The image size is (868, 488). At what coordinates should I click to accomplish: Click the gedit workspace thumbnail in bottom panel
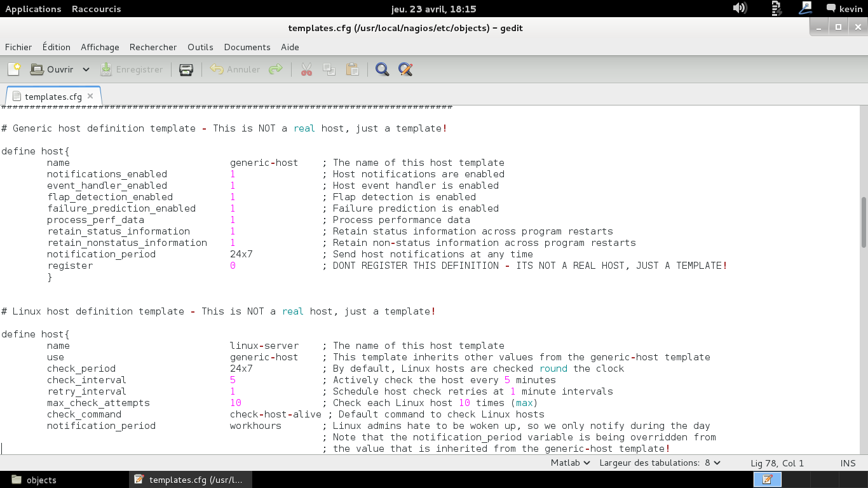point(767,479)
